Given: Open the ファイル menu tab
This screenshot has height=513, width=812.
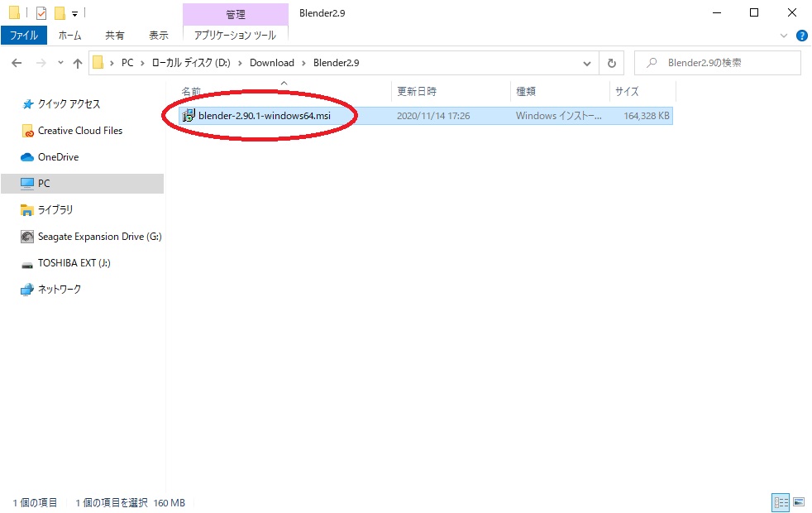Looking at the screenshot, I should pos(24,36).
